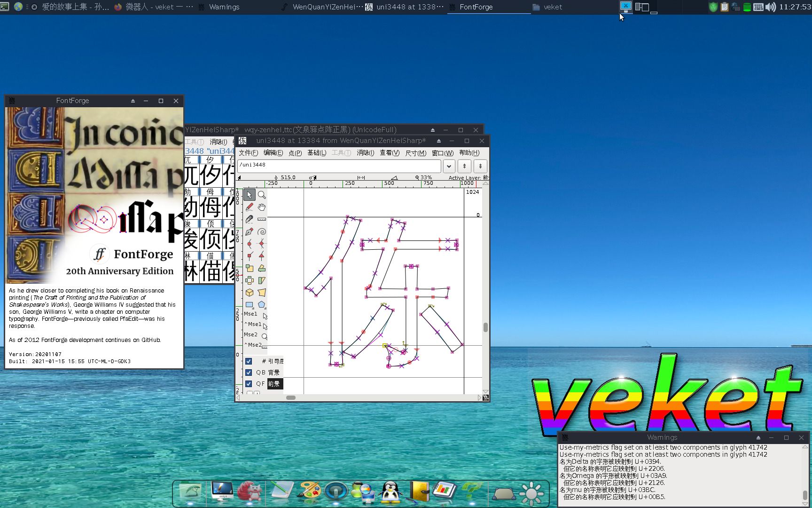Screen dimensions: 812x508
Task: Select the magnify zoom tool
Action: pyautogui.click(x=261, y=195)
